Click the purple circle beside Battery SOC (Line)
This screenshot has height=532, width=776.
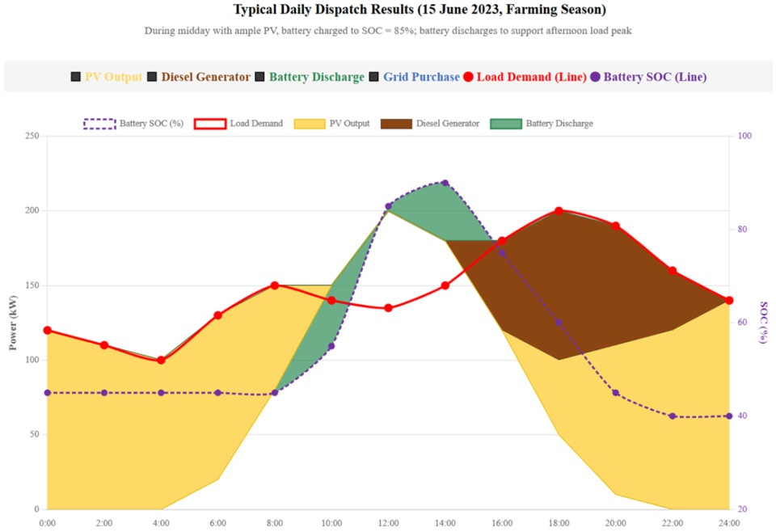pyautogui.click(x=596, y=77)
